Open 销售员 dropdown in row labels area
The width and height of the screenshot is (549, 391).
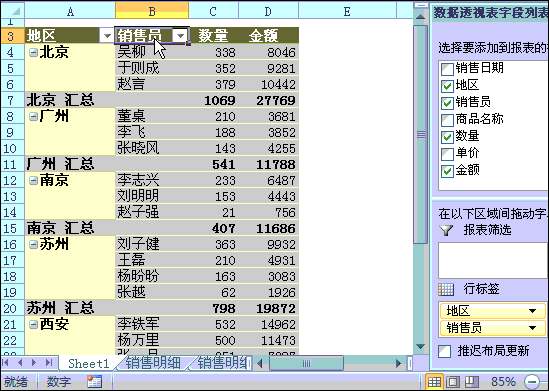pyautogui.click(x=532, y=328)
